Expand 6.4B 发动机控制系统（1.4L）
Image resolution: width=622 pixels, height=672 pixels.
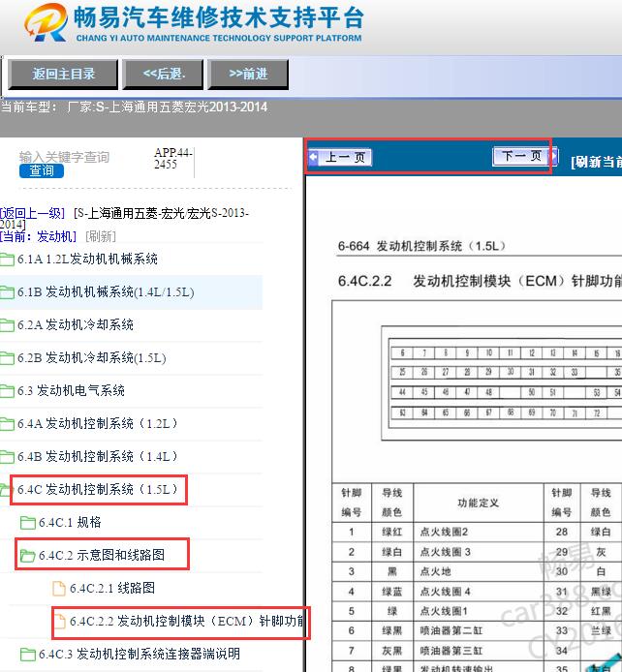click(98, 456)
